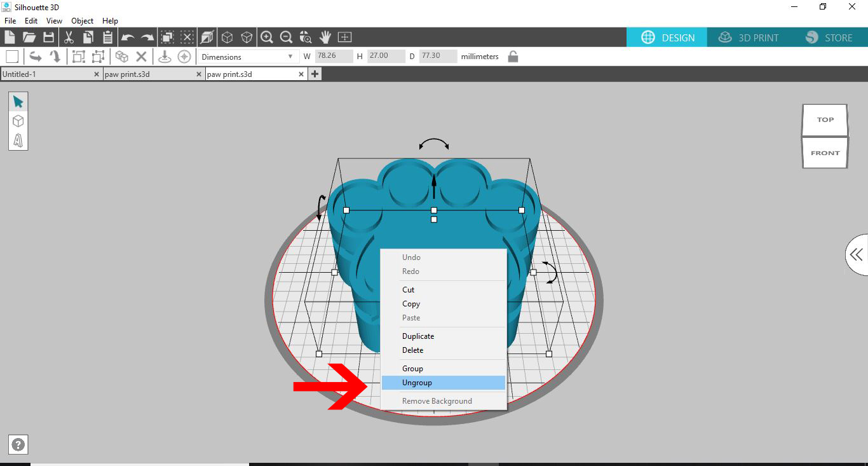Click the Ungroup objects icon in second toolbar
Image resolution: width=868 pixels, height=466 pixels.
coord(98,57)
